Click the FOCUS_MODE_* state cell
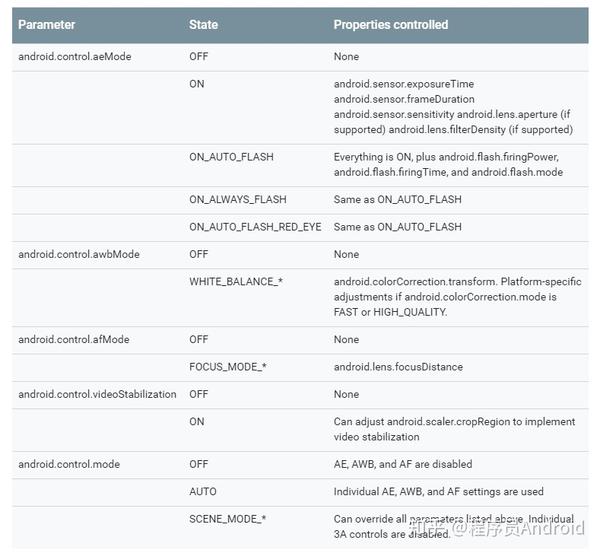This screenshot has width=600, height=553. click(x=227, y=367)
